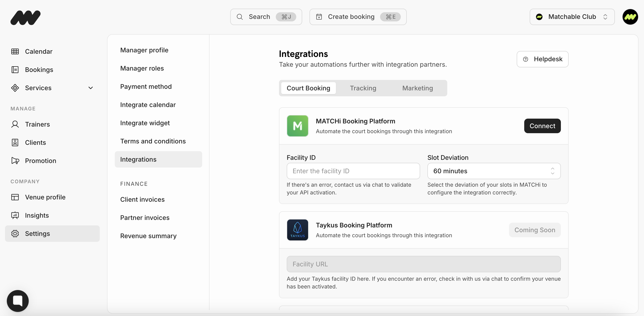Open the chat bubble widget

point(18,301)
